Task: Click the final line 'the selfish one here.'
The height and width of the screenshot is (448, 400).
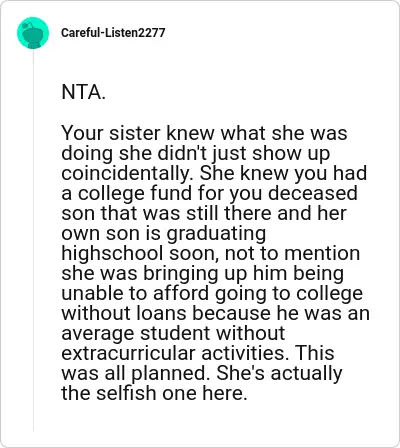Action: 154,393
